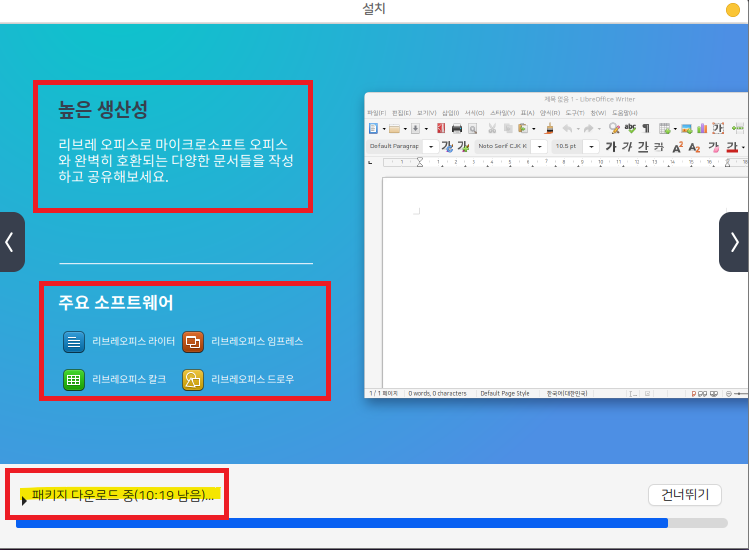Open Insert Table dropdown arrow in preview
The image size is (749, 550).
point(675,129)
